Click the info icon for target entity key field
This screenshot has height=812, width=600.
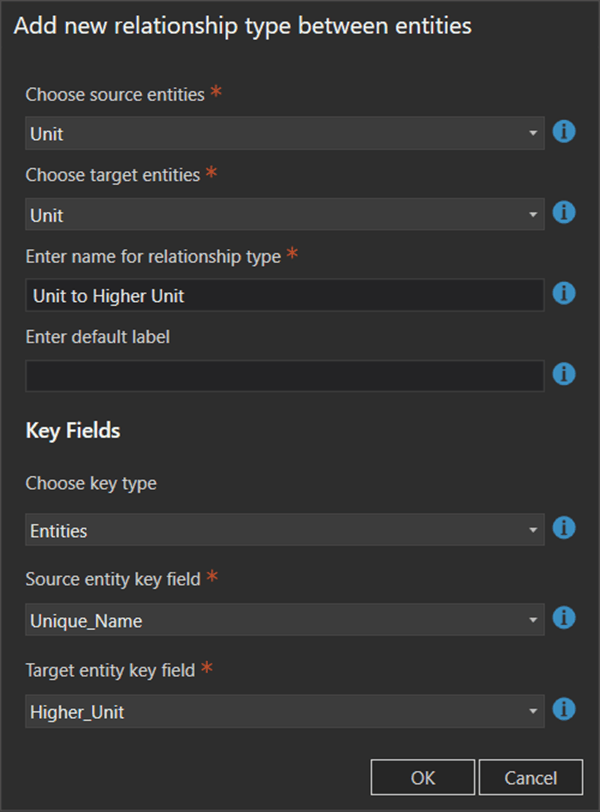pyautogui.click(x=563, y=710)
